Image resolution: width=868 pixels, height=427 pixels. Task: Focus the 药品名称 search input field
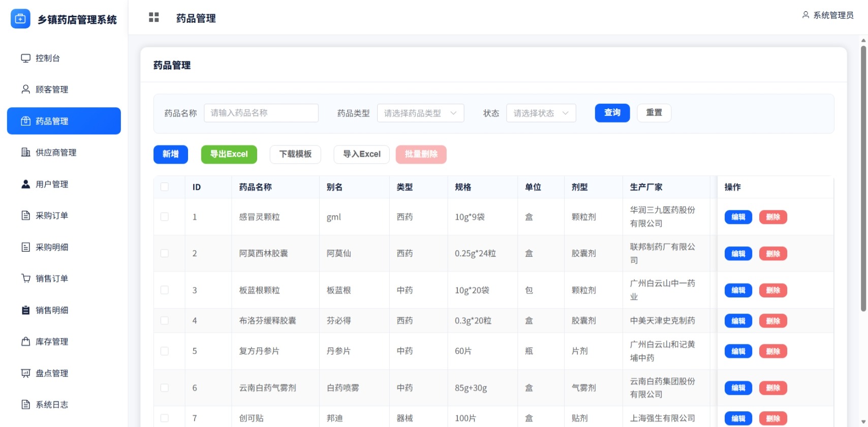point(261,113)
